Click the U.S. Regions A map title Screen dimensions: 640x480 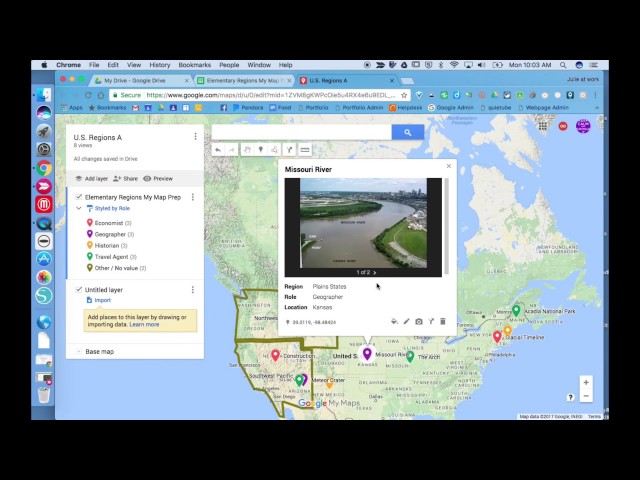point(98,137)
